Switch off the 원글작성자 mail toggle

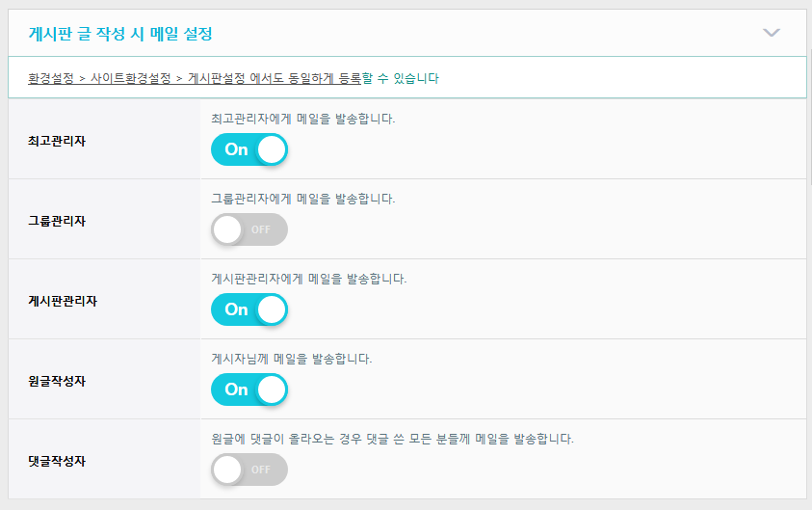(249, 389)
